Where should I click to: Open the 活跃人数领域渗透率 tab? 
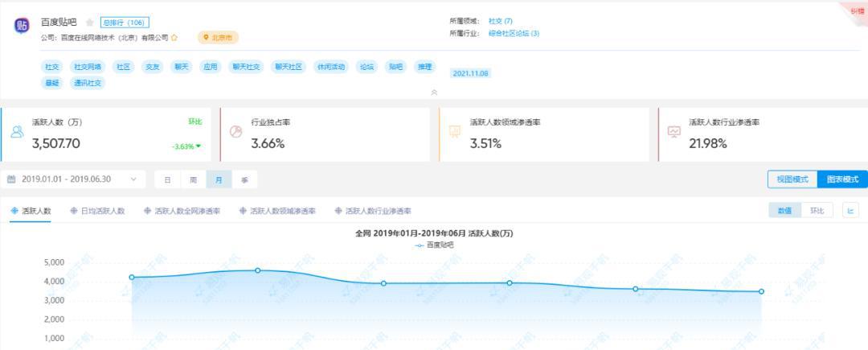point(276,211)
